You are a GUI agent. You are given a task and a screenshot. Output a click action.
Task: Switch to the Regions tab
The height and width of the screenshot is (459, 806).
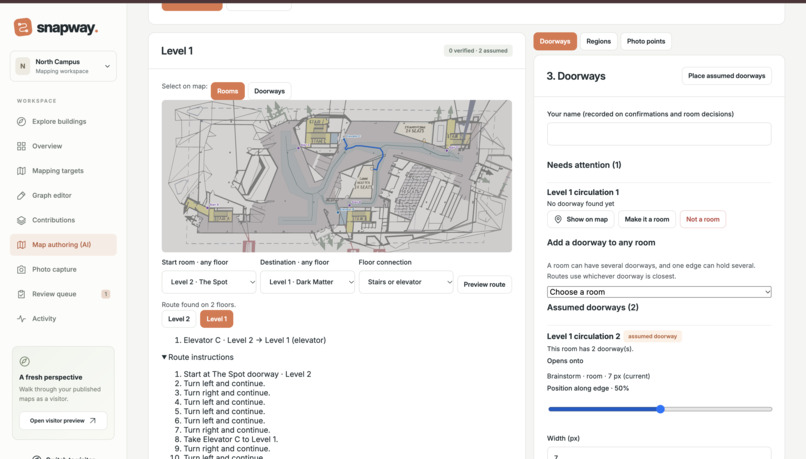(598, 41)
